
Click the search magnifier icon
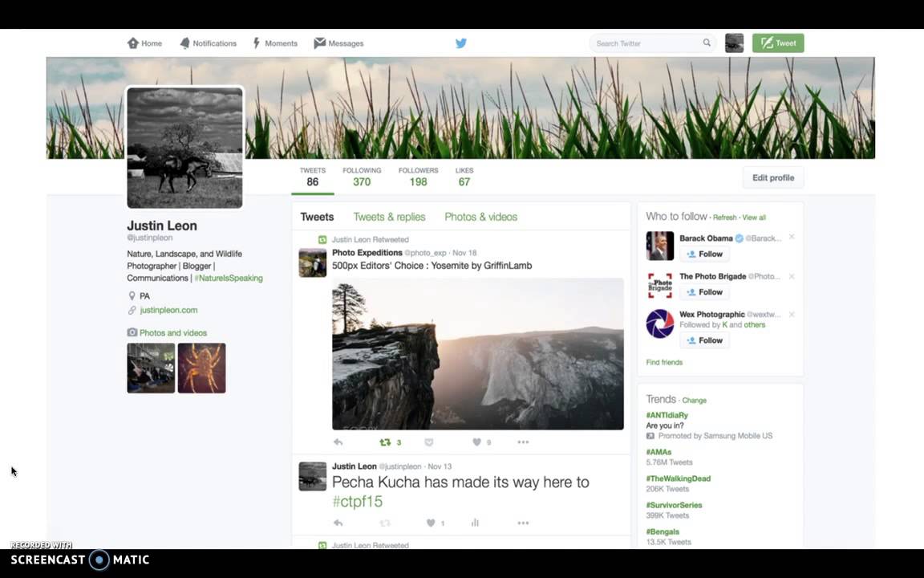click(x=707, y=43)
